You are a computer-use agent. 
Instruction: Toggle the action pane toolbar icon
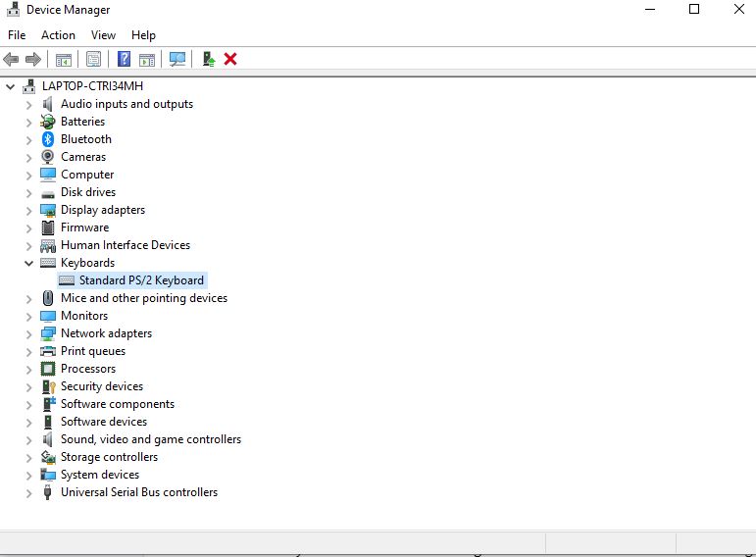tap(147, 59)
